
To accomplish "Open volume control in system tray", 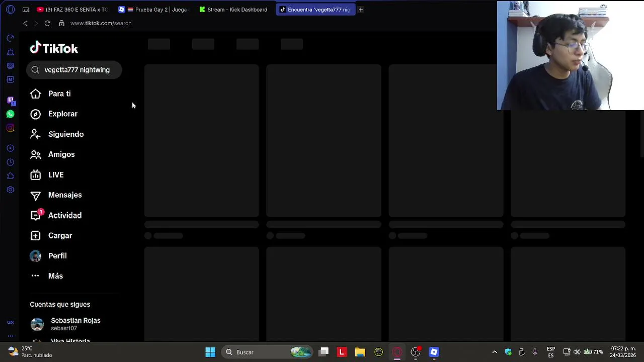I will [x=577, y=352].
